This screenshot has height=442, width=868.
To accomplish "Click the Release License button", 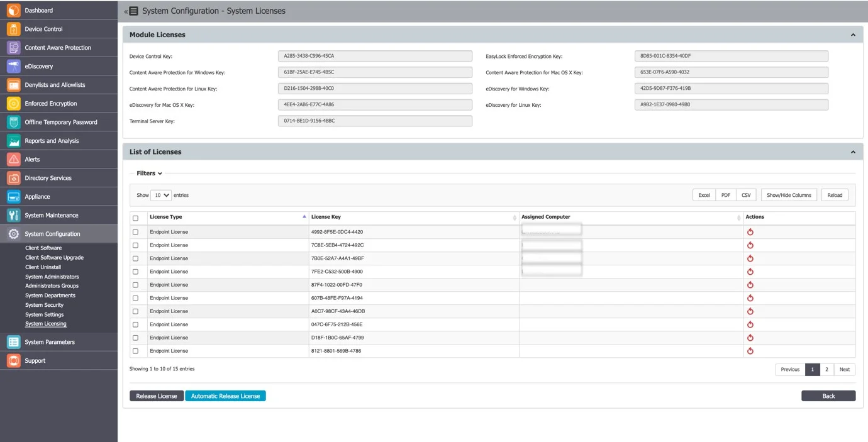I will pos(157,396).
